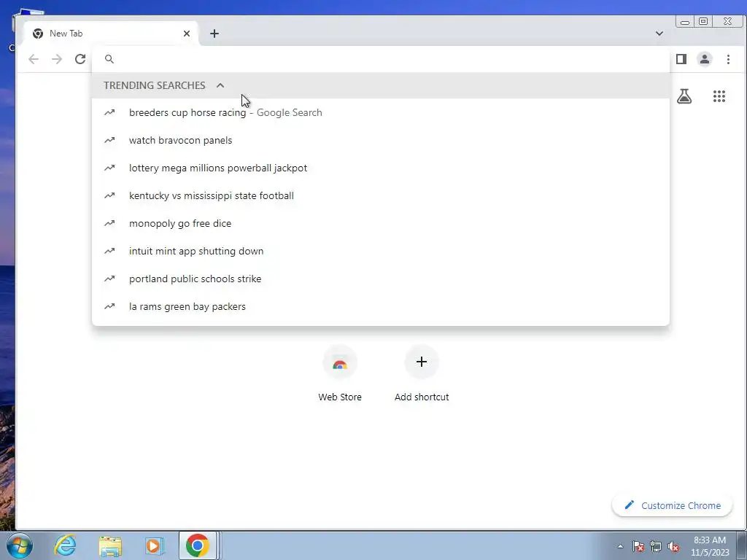Open the Web Store shortcut

[340, 374]
